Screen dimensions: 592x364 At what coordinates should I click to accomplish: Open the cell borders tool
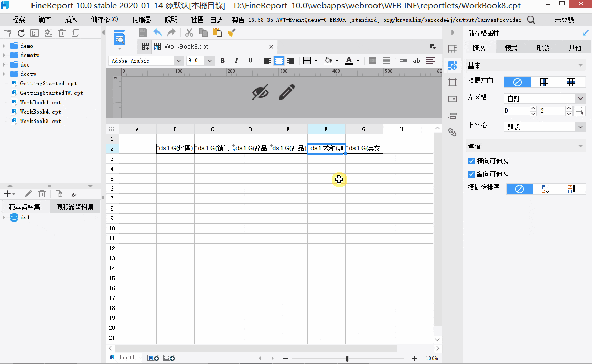pyautogui.click(x=307, y=61)
